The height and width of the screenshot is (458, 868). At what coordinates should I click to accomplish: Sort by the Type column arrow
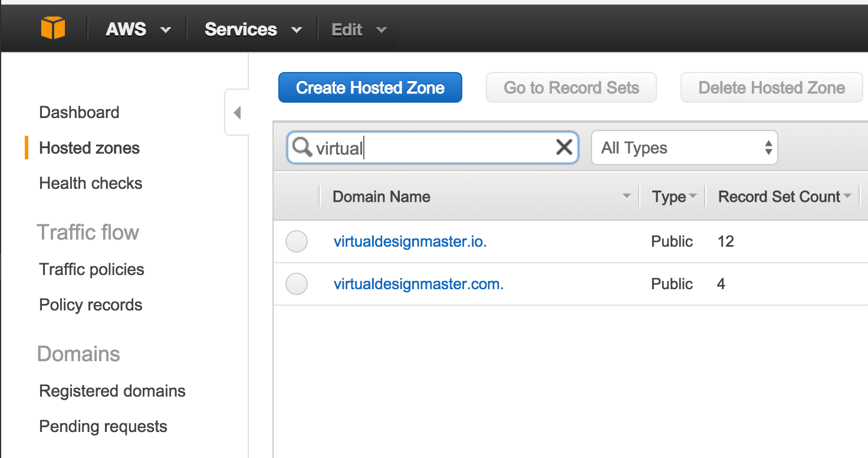[x=693, y=197]
